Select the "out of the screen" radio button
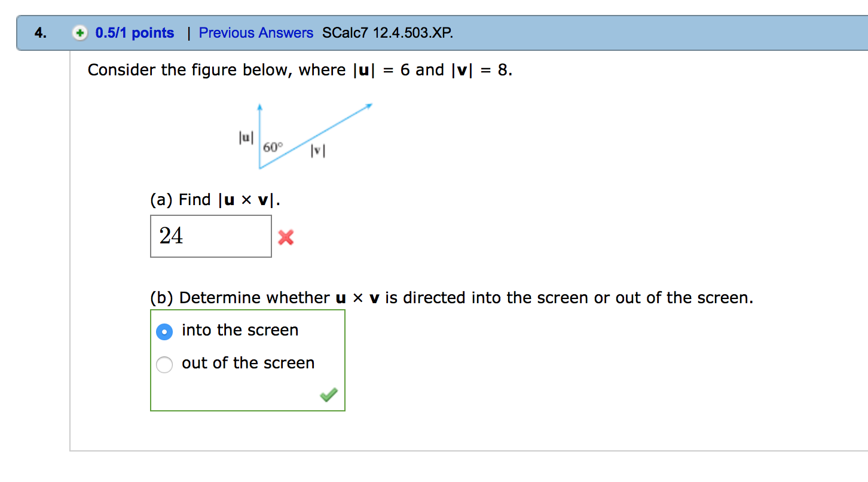This screenshot has width=868, height=482. [x=164, y=364]
